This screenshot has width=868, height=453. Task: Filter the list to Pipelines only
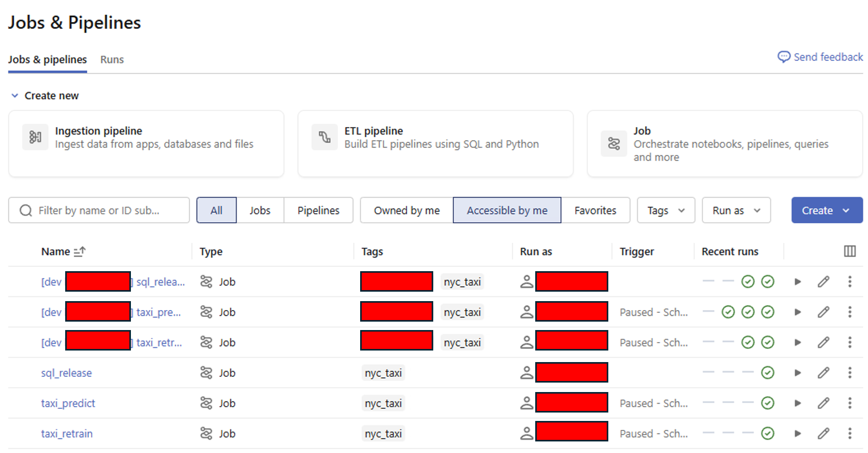(x=319, y=210)
